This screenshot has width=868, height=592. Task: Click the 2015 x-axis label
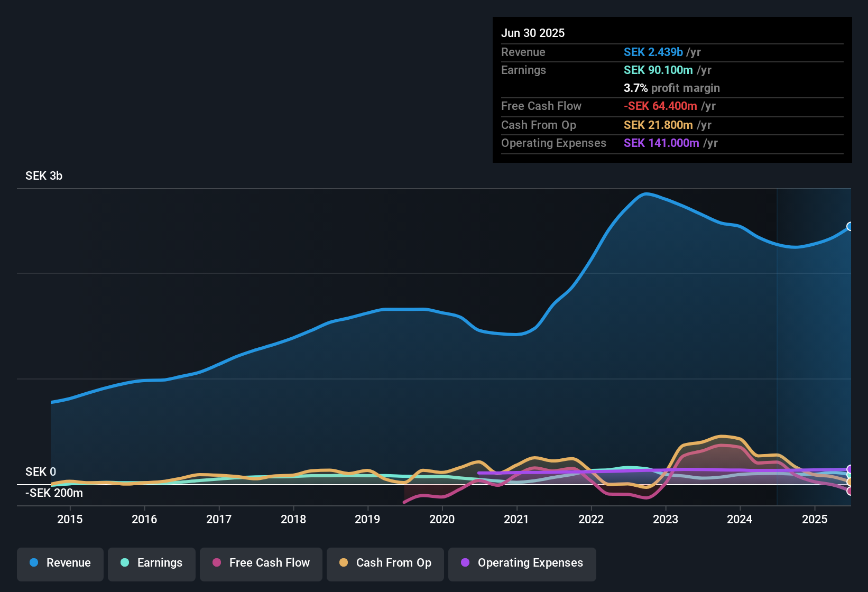coord(70,519)
